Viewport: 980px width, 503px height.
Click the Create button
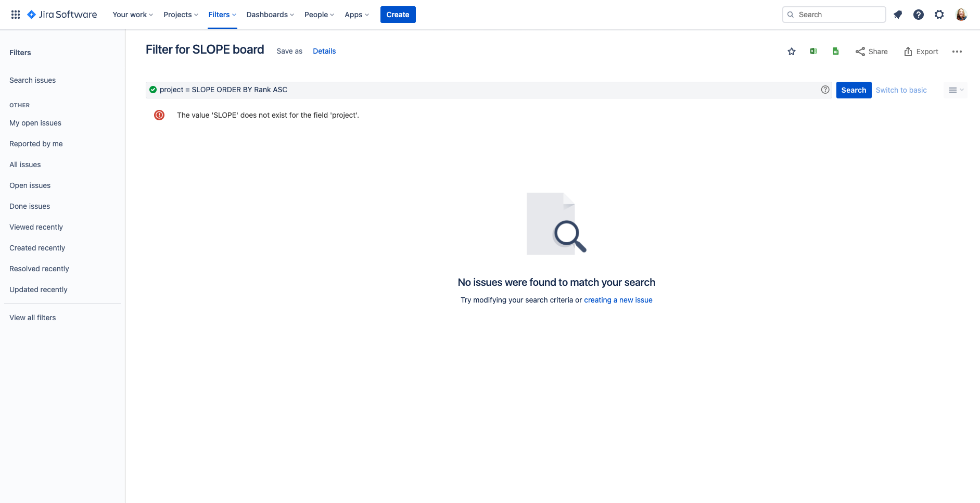point(398,15)
